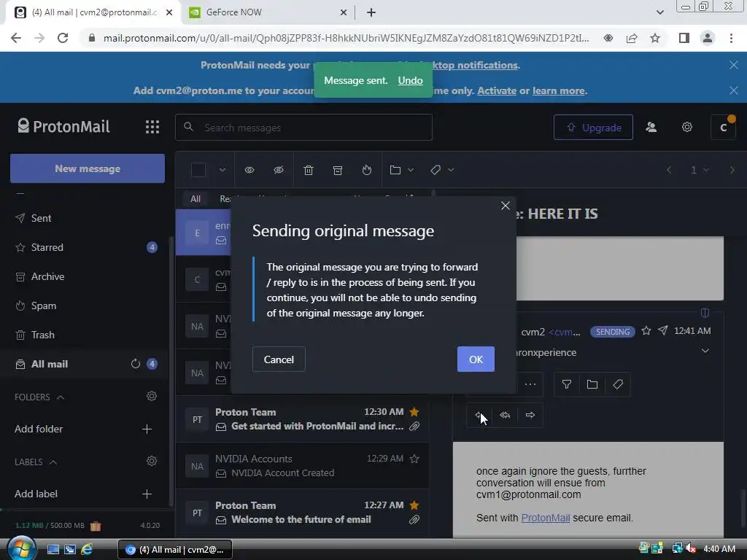Collapse the FOLDERS section
The width and height of the screenshot is (747, 560).
61,397
